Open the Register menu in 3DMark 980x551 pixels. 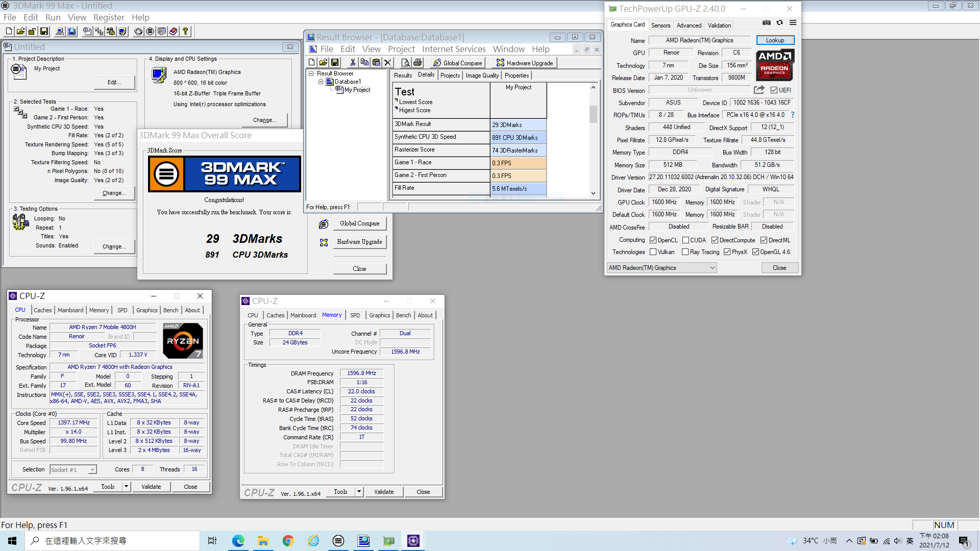click(x=109, y=17)
